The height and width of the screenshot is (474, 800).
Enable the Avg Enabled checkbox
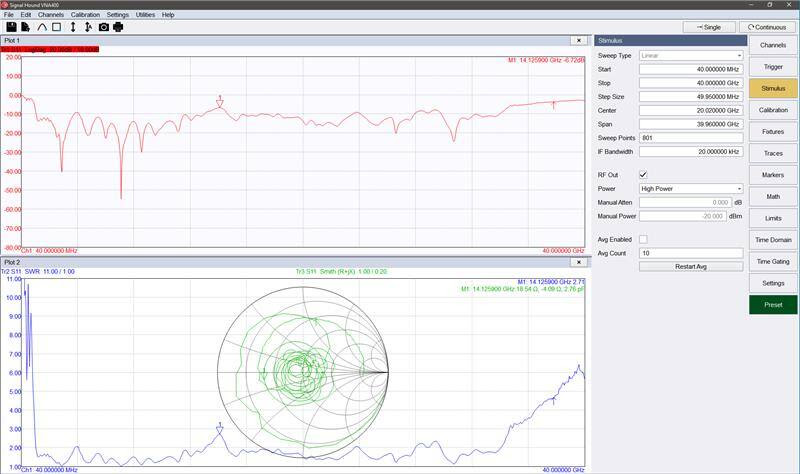point(643,239)
